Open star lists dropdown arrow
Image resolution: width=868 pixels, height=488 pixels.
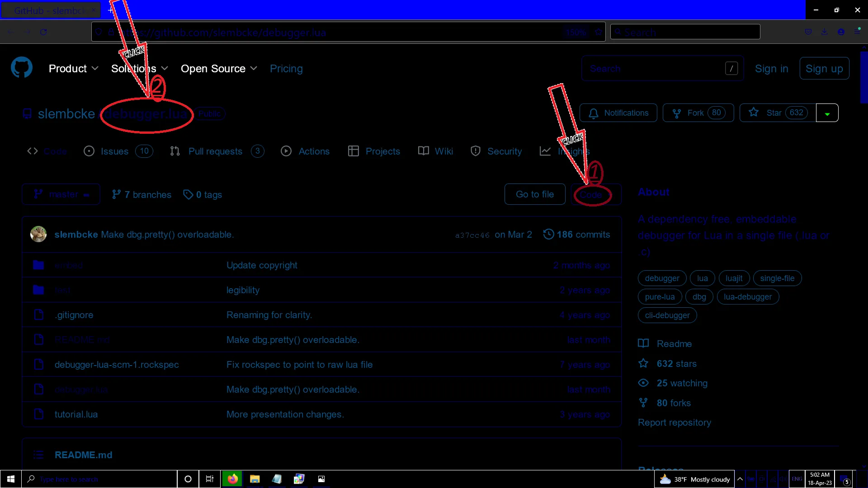827,113
